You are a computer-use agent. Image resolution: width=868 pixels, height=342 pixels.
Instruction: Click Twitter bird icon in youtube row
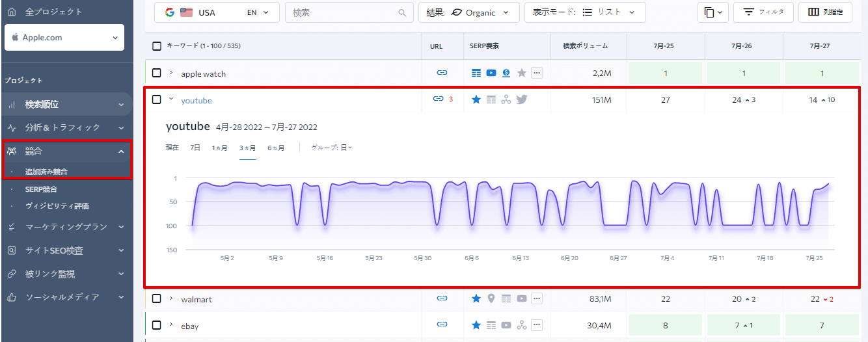pos(521,99)
